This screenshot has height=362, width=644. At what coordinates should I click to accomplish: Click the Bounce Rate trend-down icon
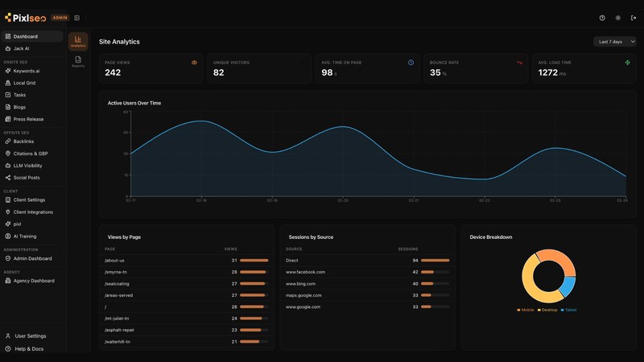519,63
